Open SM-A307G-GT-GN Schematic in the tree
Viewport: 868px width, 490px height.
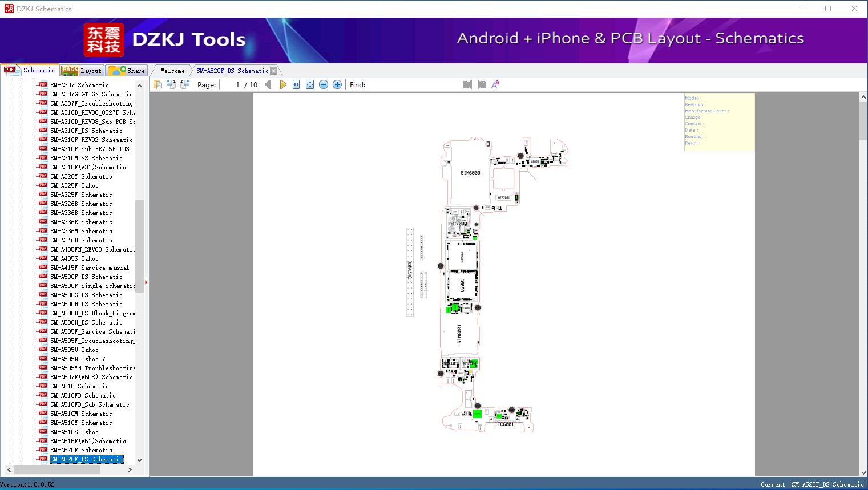pos(91,94)
